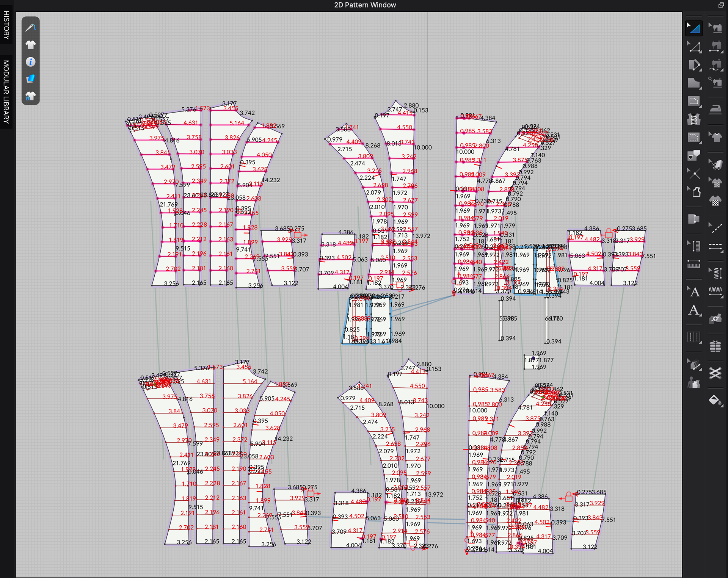Choose the arrow T-shirt select tool
Image resolution: width=728 pixels, height=578 pixels.
(x=715, y=137)
